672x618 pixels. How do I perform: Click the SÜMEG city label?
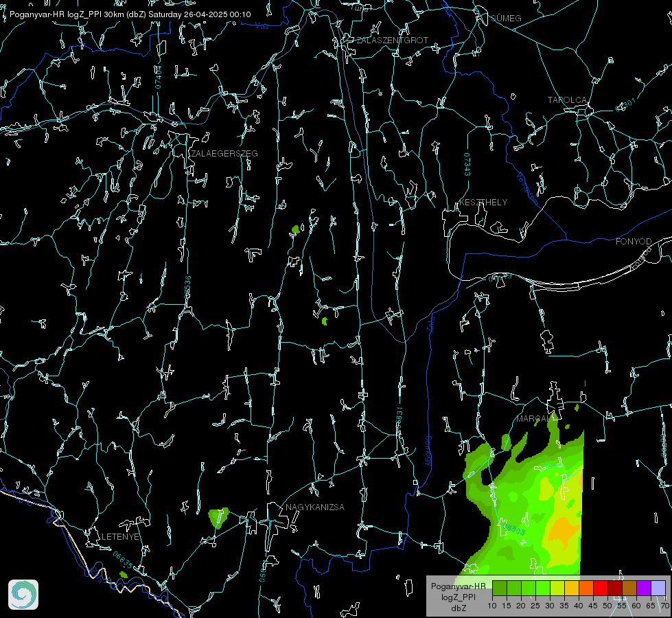506,19
